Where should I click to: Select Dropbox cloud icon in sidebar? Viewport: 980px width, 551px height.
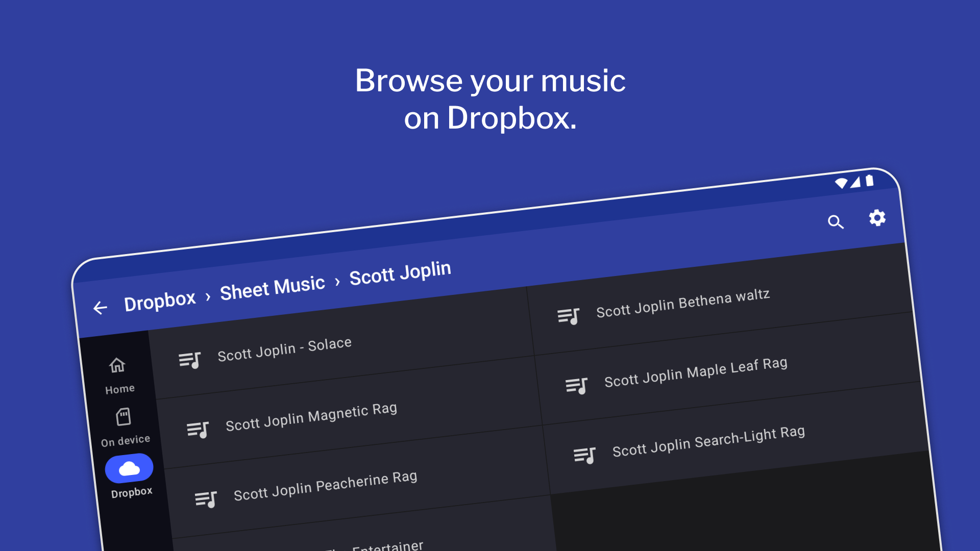(x=129, y=468)
